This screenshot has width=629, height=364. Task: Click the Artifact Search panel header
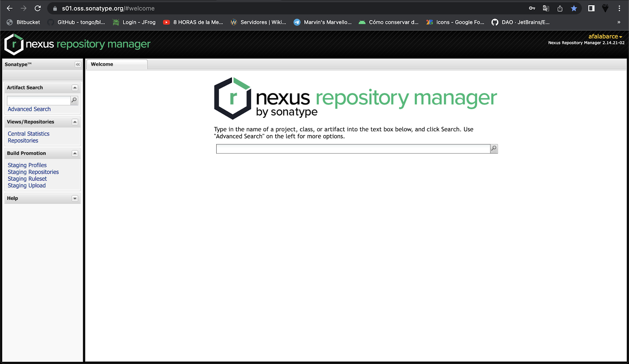pos(42,88)
